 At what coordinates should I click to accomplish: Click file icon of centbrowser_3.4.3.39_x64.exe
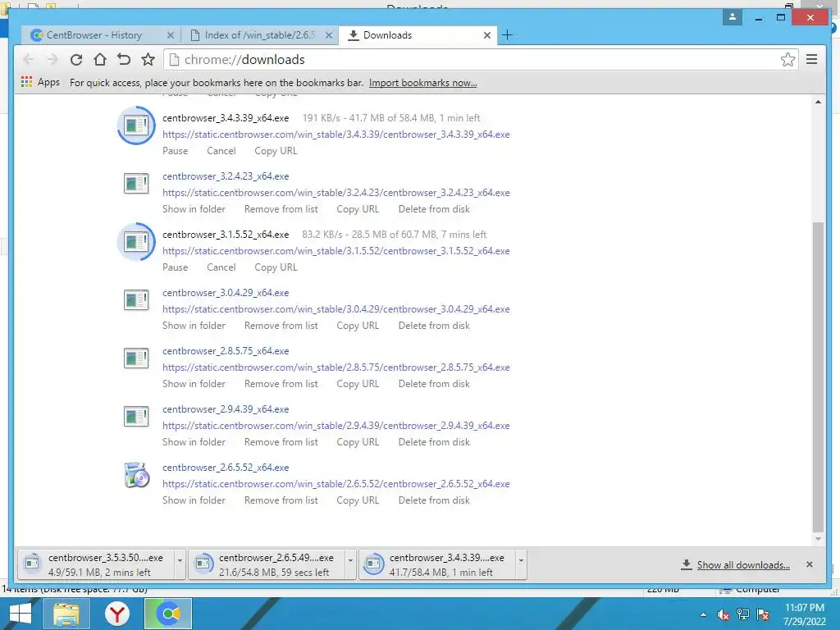[x=136, y=126]
